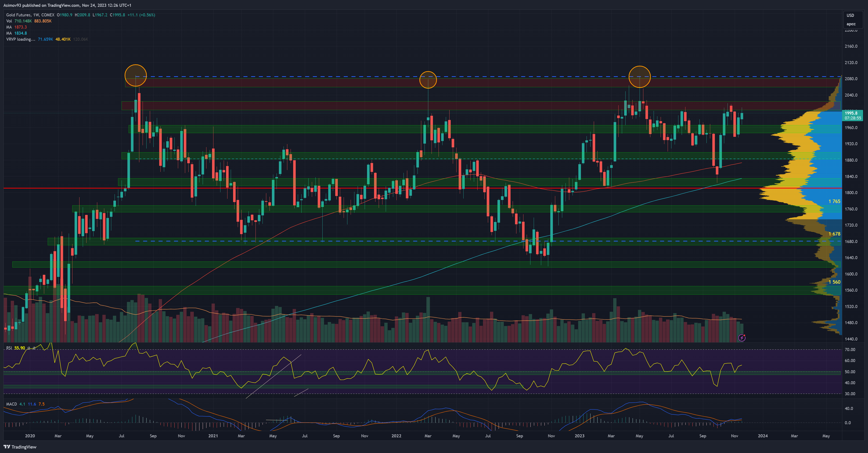Image resolution: width=868 pixels, height=453 pixels.
Task: Click the RSI pane label
Action: pyautogui.click(x=9, y=348)
